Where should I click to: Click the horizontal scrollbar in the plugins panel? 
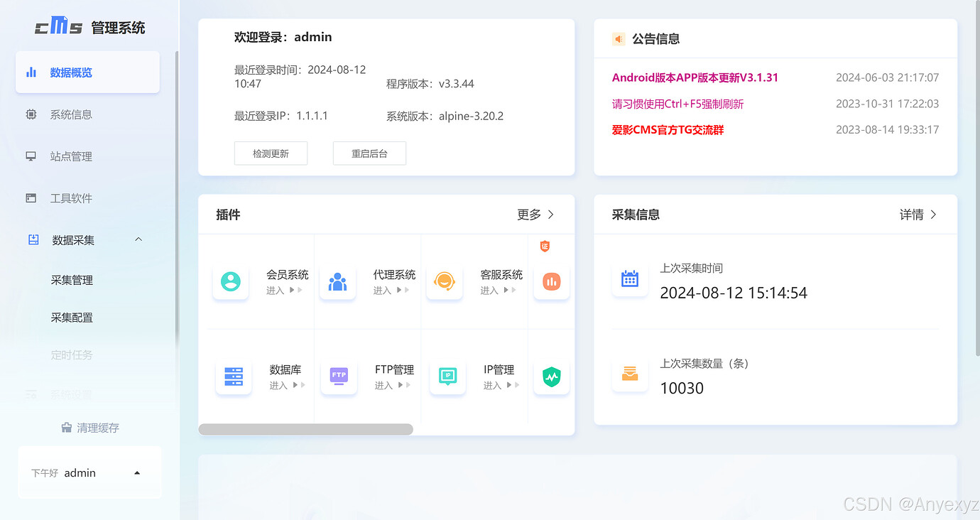[305, 429]
